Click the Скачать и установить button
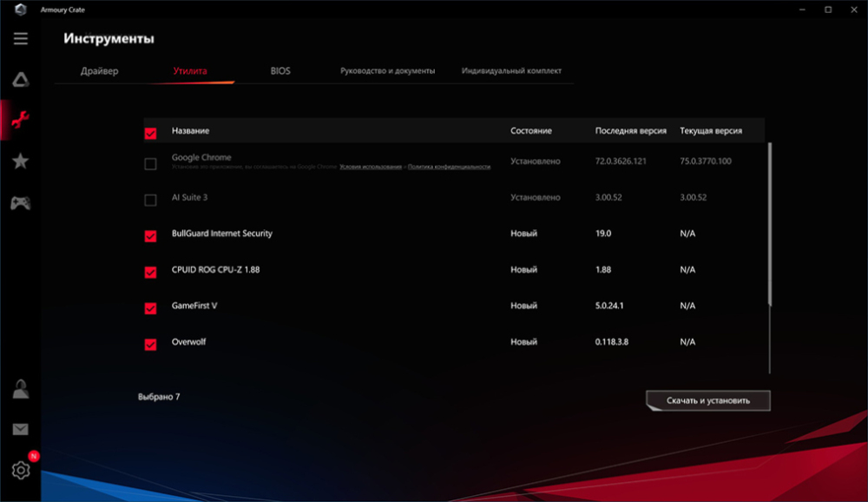868x502 pixels. pyautogui.click(x=708, y=400)
